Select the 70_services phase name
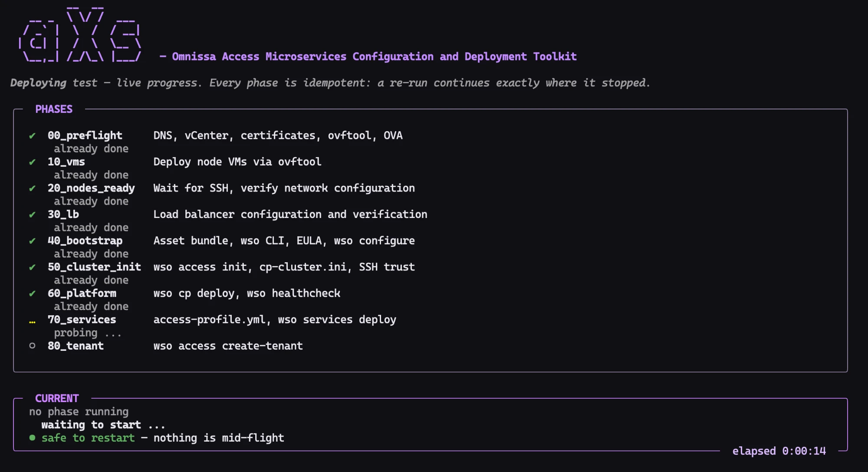The image size is (868, 472). (x=82, y=320)
